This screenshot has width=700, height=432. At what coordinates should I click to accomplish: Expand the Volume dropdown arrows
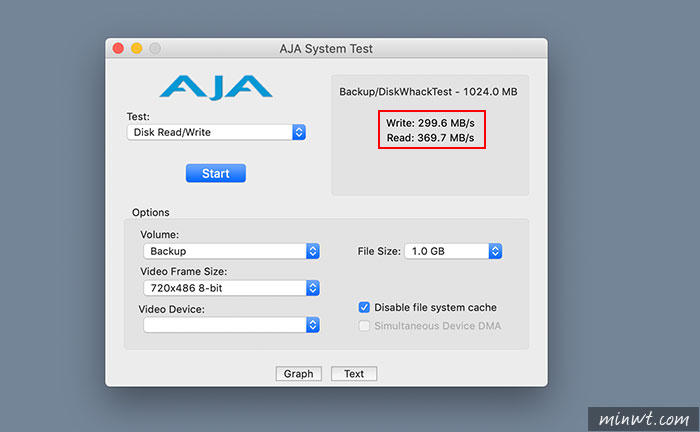pos(313,251)
